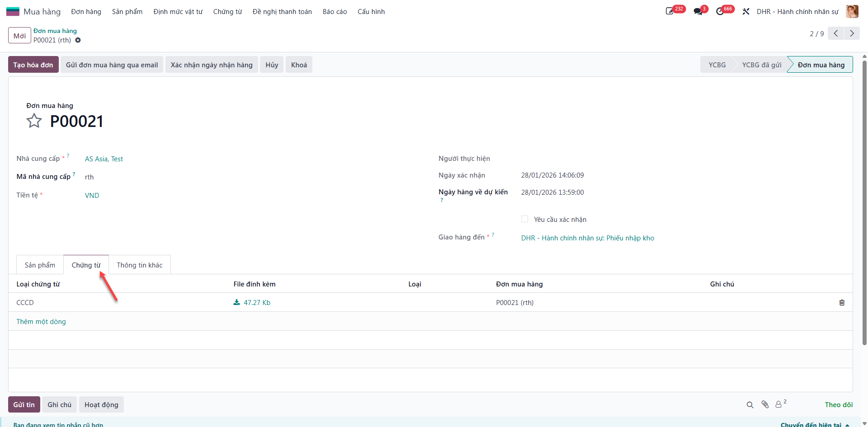Mark P00021 as favorite with the star

pyautogui.click(x=34, y=121)
